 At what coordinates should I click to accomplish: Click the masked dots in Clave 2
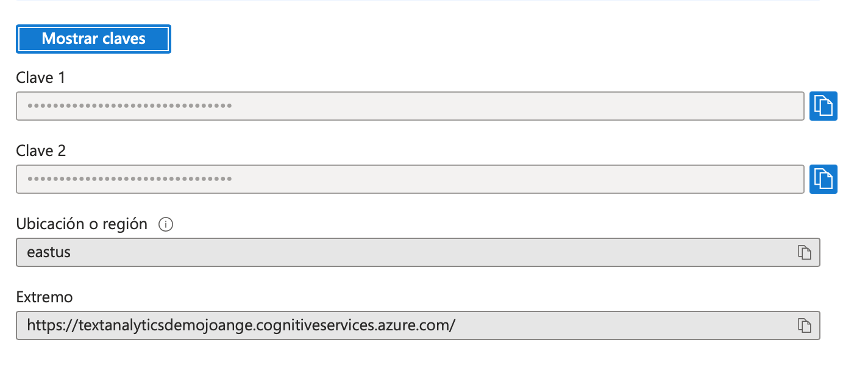[129, 179]
